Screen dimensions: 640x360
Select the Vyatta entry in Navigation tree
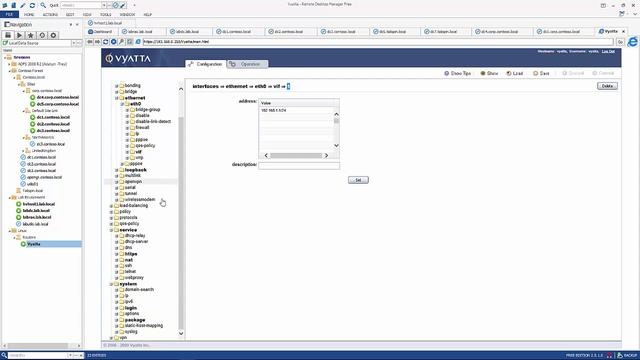pos(34,244)
